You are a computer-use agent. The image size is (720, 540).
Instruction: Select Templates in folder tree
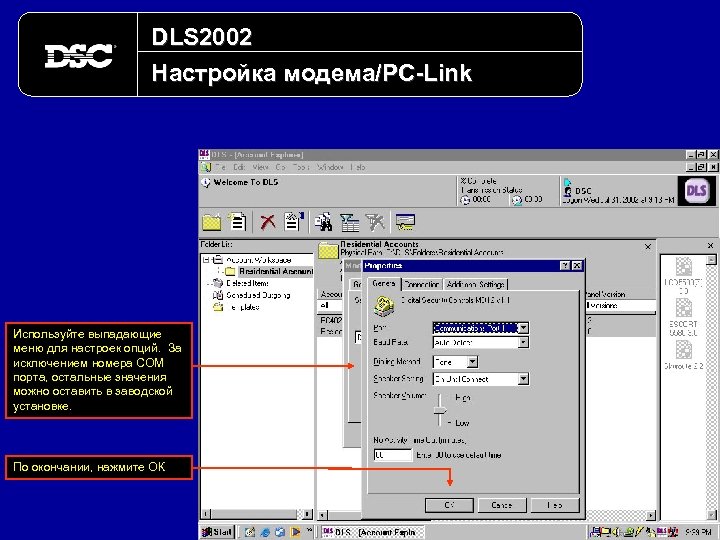pos(243,307)
